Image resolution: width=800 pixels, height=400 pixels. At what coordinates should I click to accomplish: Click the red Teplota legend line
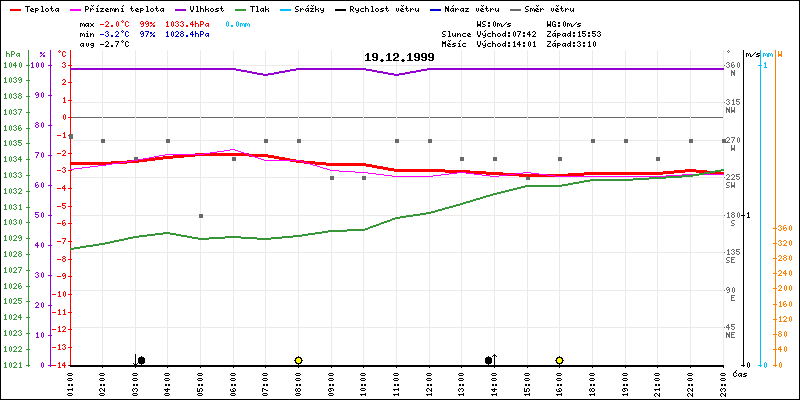[13, 8]
